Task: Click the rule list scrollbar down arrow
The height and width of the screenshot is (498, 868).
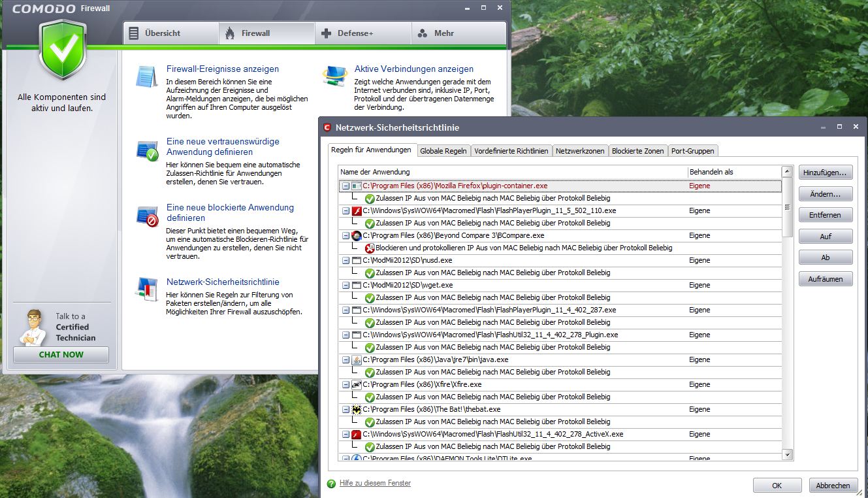Action: click(787, 455)
